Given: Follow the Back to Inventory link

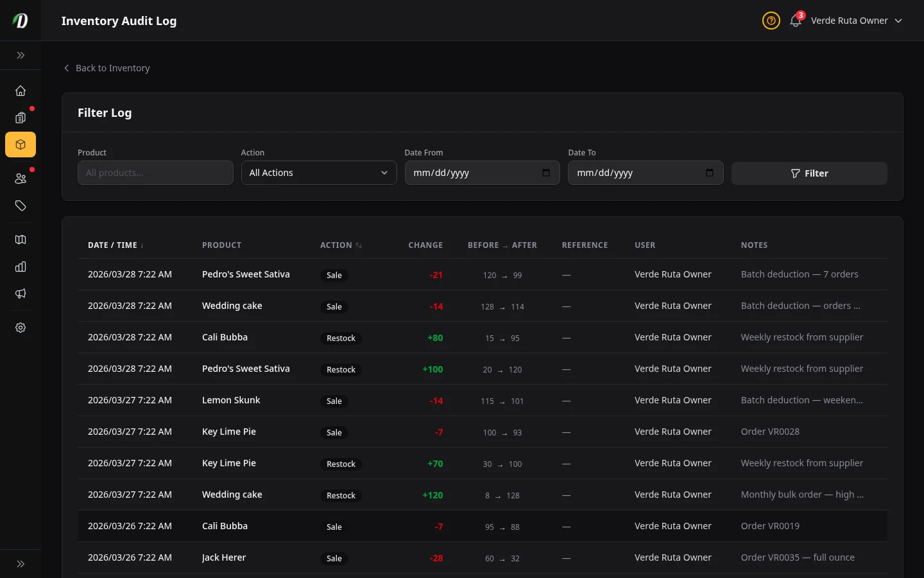Looking at the screenshot, I should [x=106, y=67].
